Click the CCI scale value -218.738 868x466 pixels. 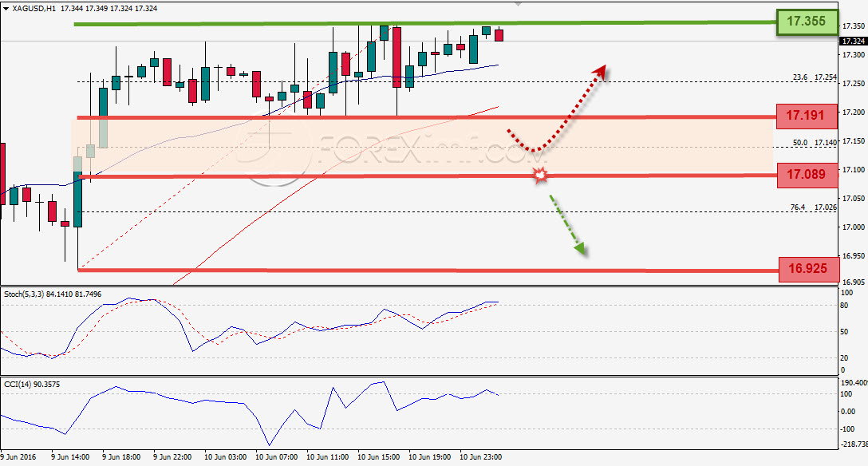click(854, 444)
